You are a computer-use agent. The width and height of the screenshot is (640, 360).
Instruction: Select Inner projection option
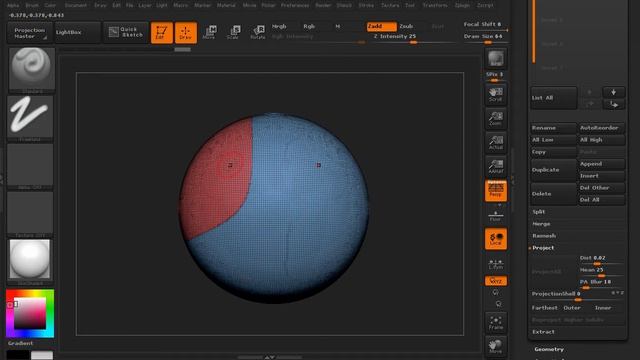[603, 308]
